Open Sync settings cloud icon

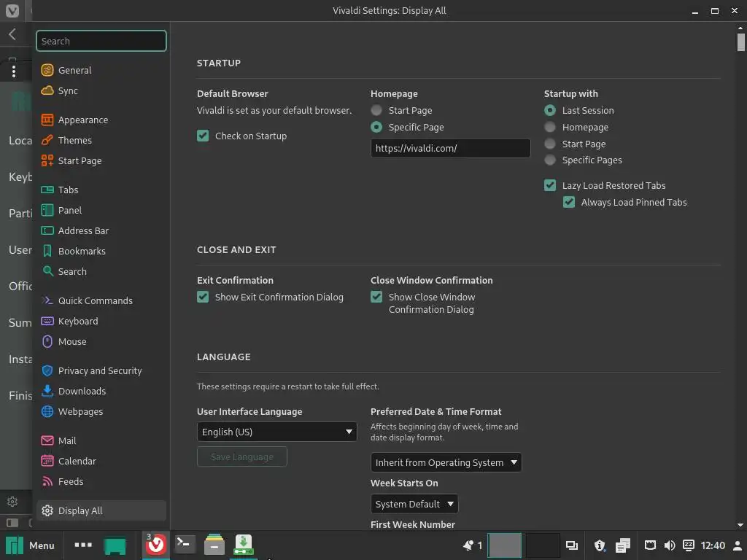47,90
